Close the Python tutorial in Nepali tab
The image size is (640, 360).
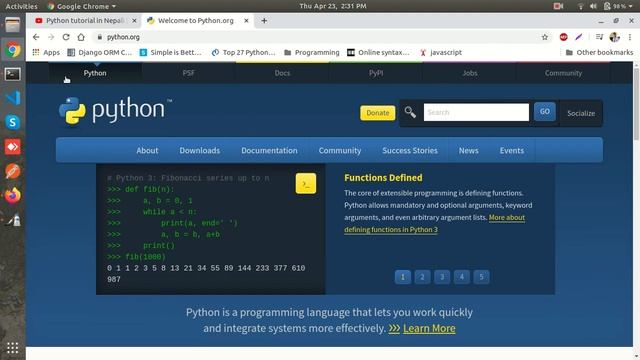coord(134,20)
